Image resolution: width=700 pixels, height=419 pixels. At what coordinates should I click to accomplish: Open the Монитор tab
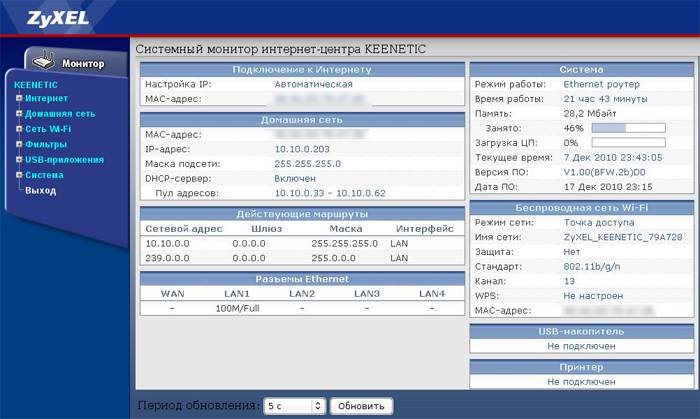coord(75,62)
